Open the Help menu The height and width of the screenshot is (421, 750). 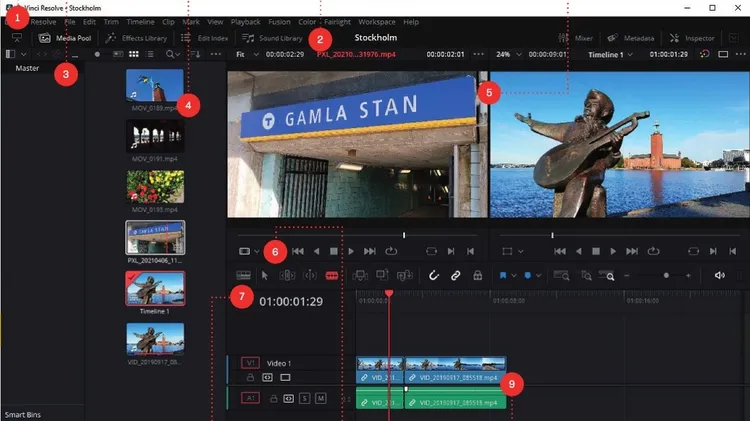point(411,22)
